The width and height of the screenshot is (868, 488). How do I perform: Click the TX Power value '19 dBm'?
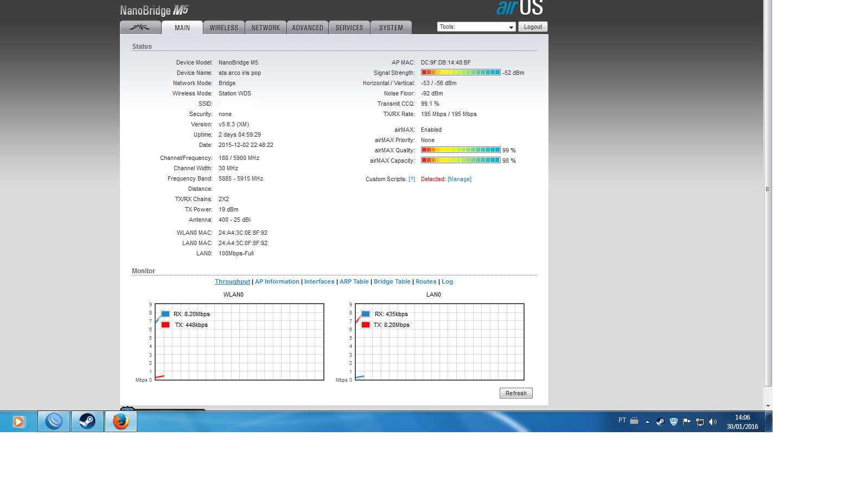[228, 210]
